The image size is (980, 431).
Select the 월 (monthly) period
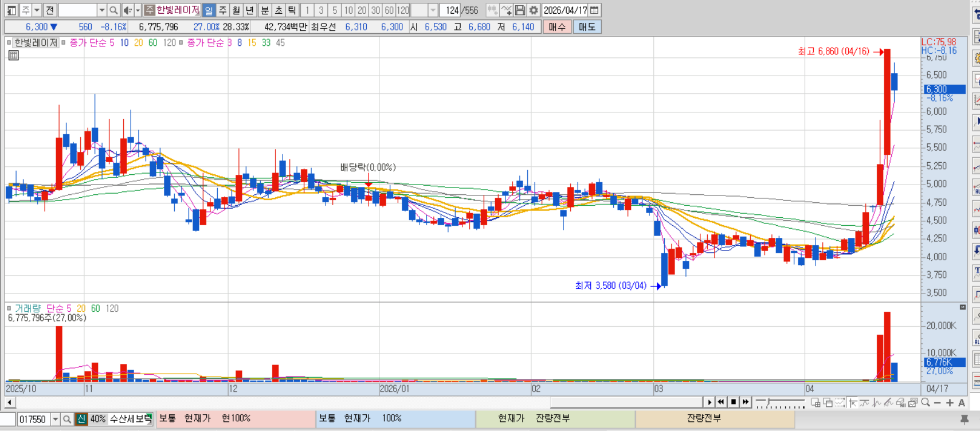tap(236, 10)
